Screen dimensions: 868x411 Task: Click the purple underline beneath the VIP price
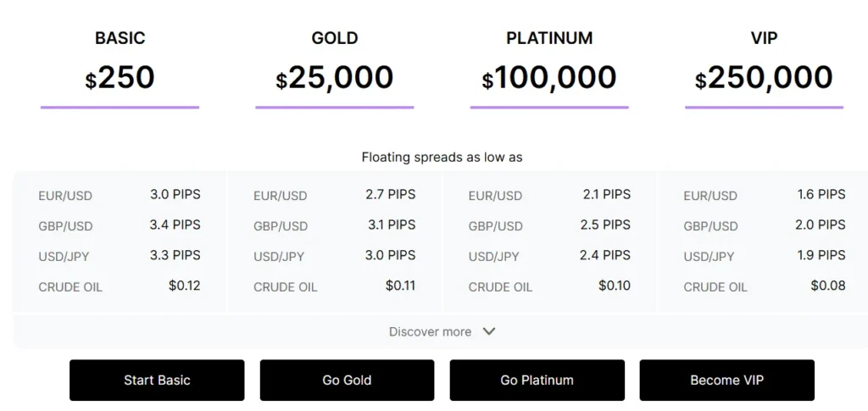[x=764, y=108]
